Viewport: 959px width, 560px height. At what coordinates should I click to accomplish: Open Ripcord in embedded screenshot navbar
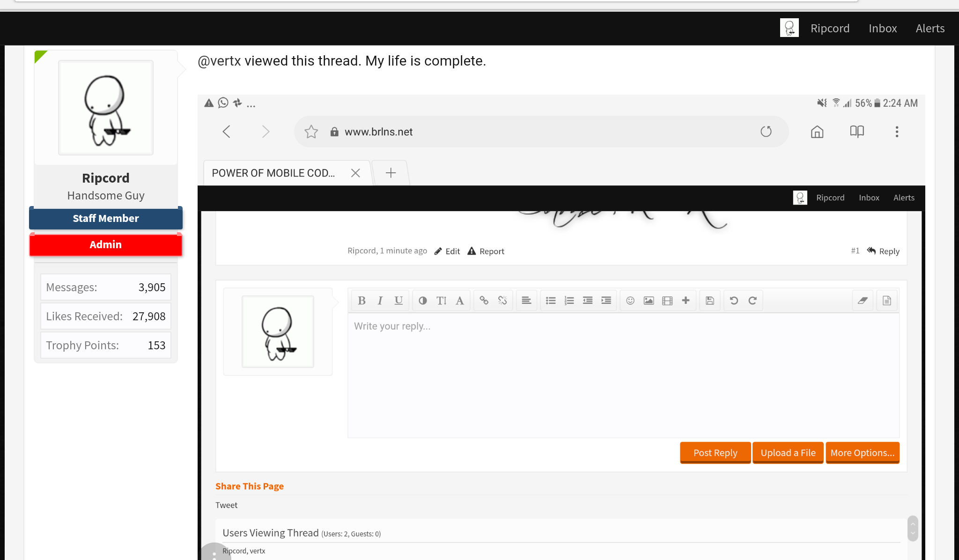830,198
